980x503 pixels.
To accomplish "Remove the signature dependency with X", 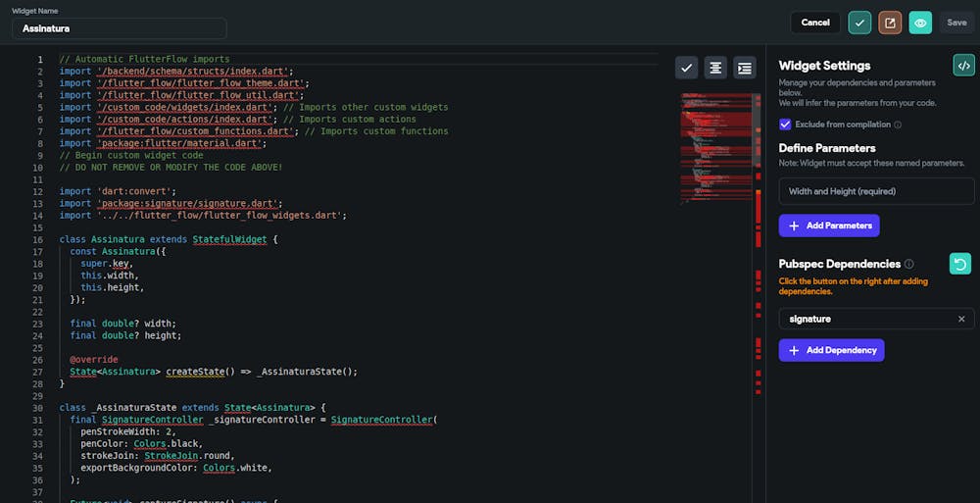I will 961,319.
